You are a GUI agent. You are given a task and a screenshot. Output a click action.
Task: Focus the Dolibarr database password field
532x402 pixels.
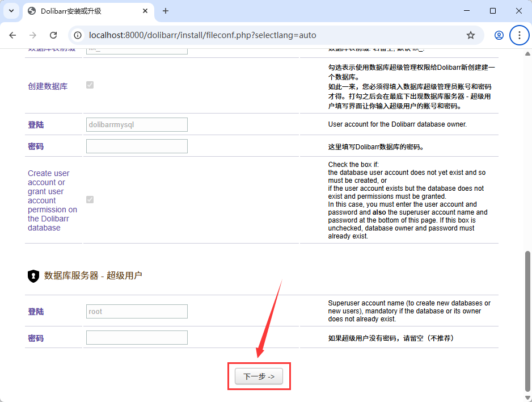(x=137, y=146)
